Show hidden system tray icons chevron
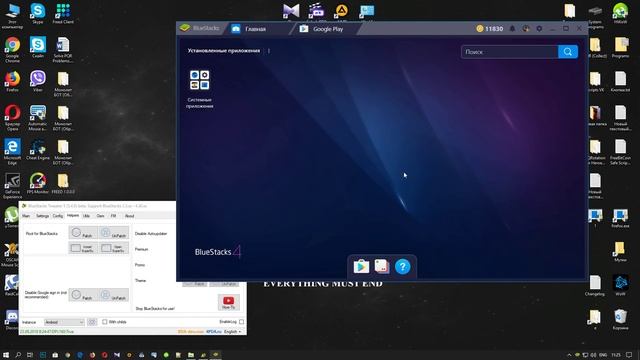The image size is (640, 360). 569,355
